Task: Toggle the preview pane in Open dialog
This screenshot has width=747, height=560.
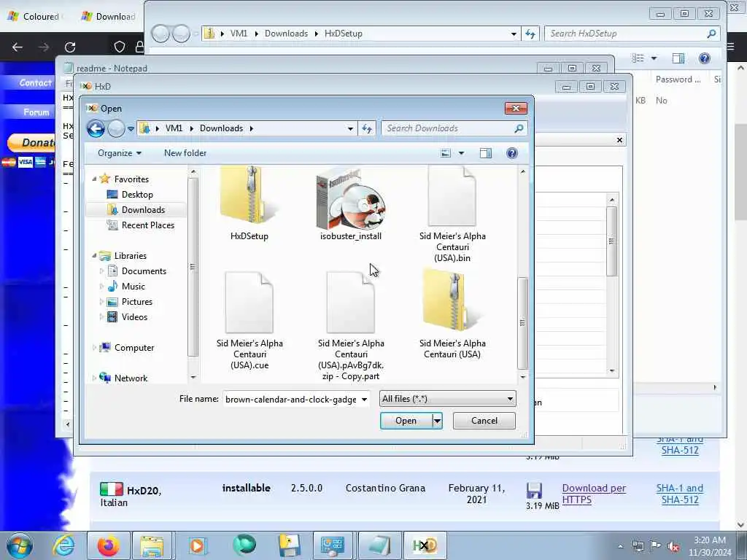Action: tap(485, 153)
